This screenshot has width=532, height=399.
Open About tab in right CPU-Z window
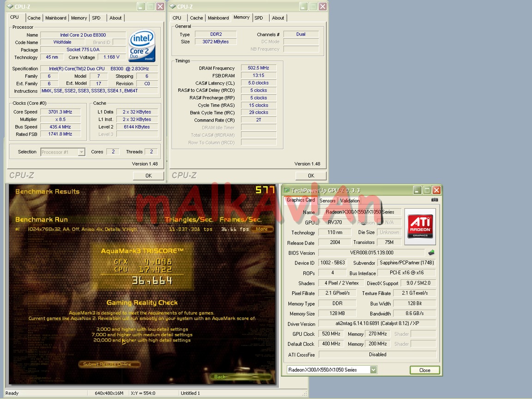(278, 18)
